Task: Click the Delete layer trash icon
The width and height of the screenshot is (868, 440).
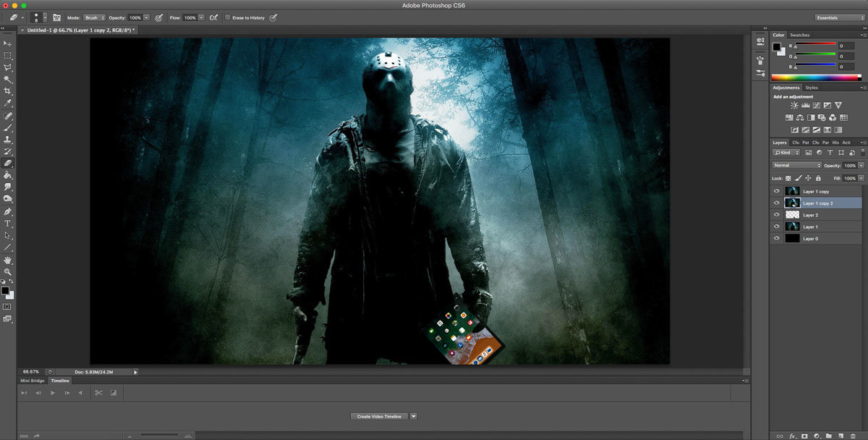Action: (854, 436)
